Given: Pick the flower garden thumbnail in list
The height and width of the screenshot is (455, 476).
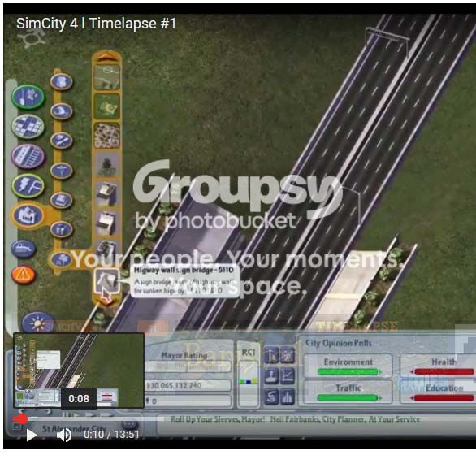Looking at the screenshot, I should 107,136.
